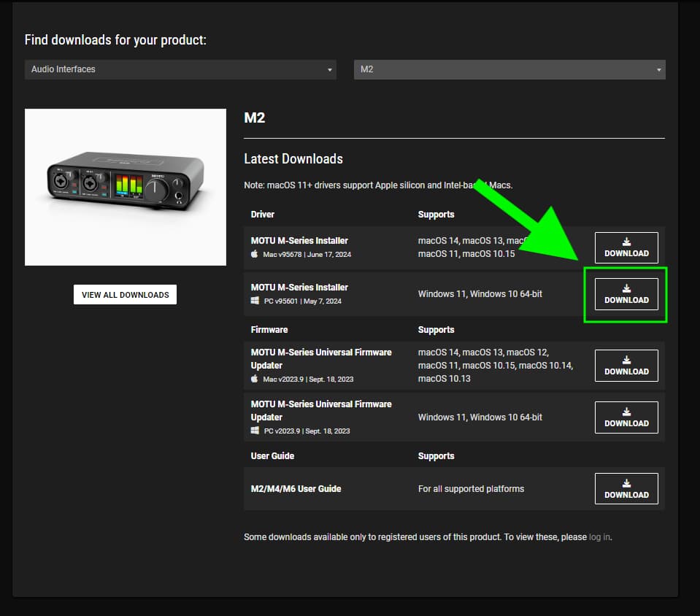This screenshot has height=616, width=700.
Task: Download the Mac M-Series Installer driver
Action: [626, 247]
